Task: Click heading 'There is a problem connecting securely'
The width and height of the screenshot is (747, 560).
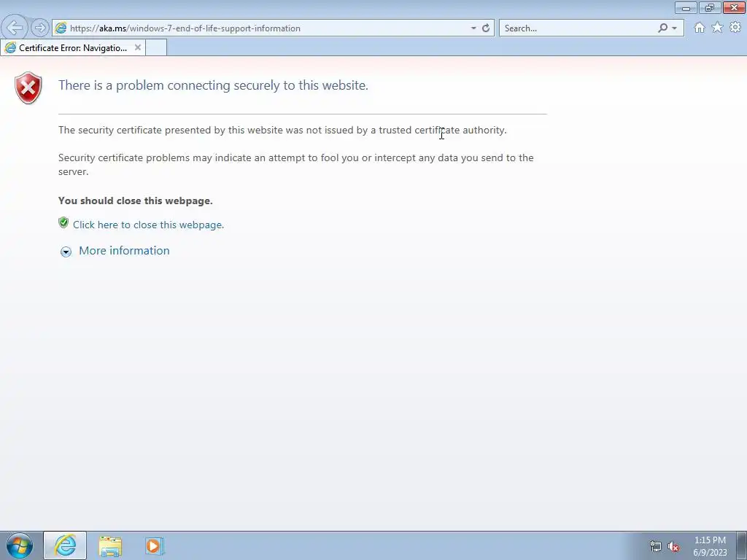Action: [x=213, y=85]
